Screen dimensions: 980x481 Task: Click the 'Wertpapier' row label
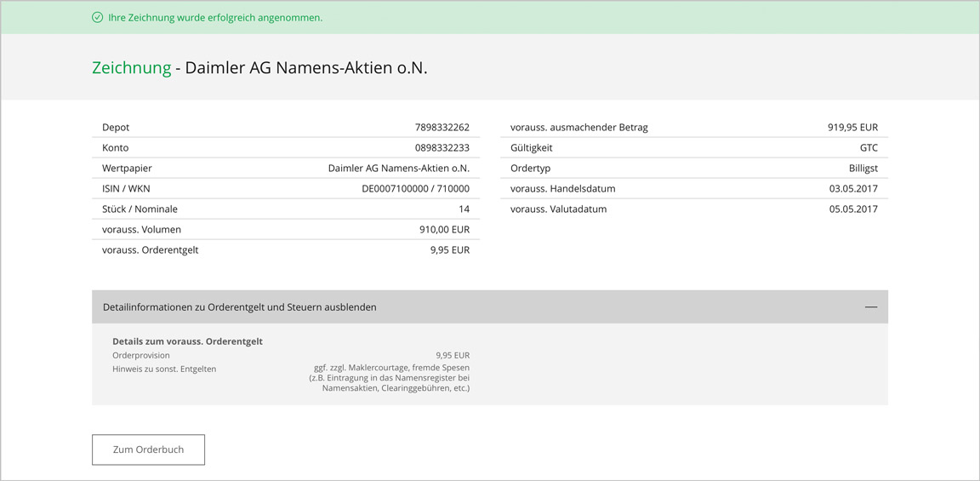(127, 169)
